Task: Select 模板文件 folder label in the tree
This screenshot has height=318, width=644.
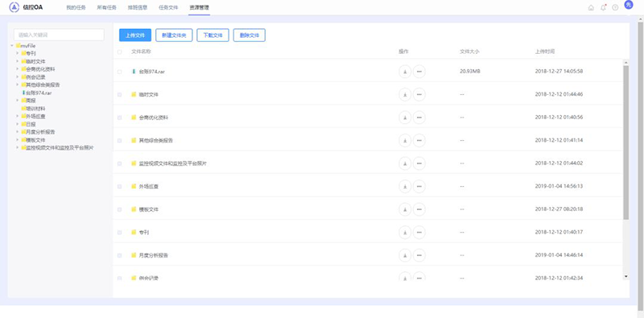Action: pos(35,140)
